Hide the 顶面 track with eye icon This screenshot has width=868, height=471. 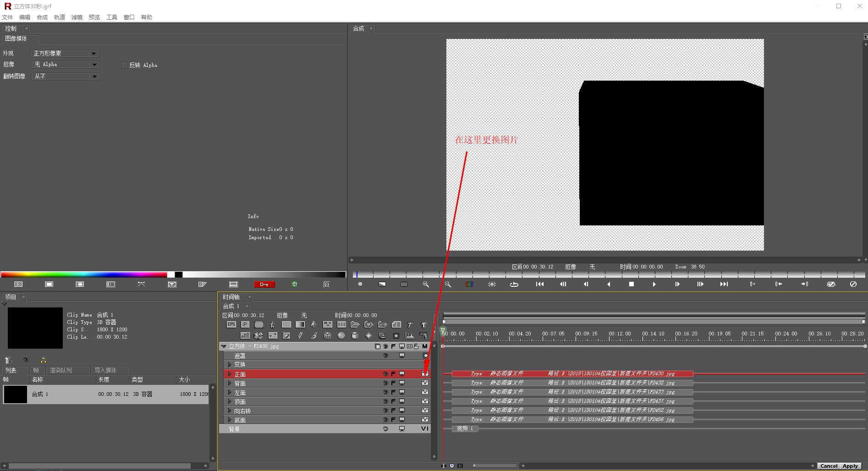pos(385,401)
